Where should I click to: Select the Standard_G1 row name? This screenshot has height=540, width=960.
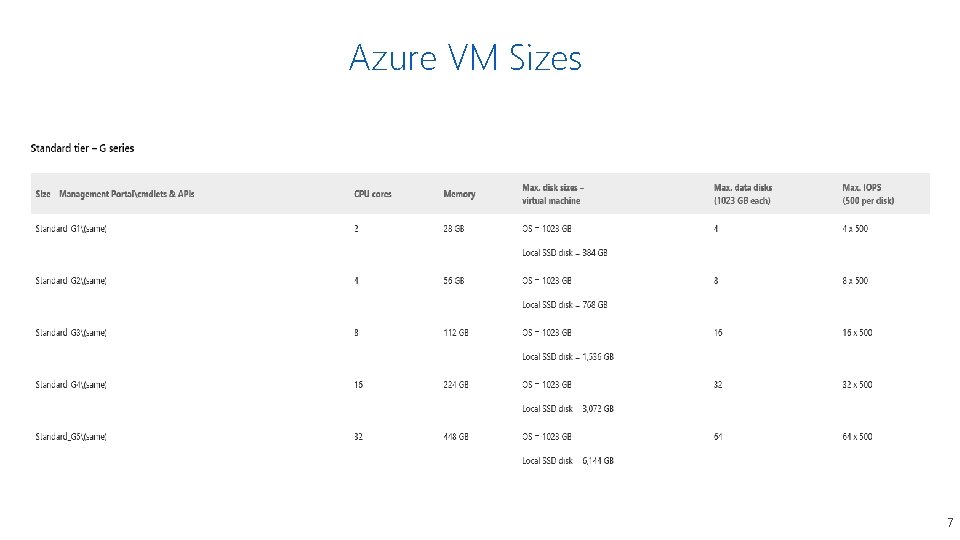pos(71,229)
